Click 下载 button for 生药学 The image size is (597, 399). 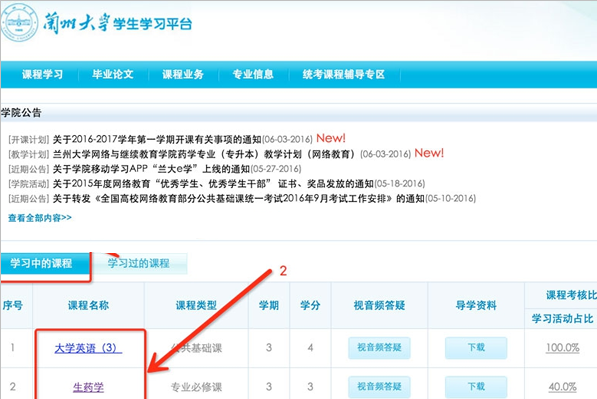[476, 387]
